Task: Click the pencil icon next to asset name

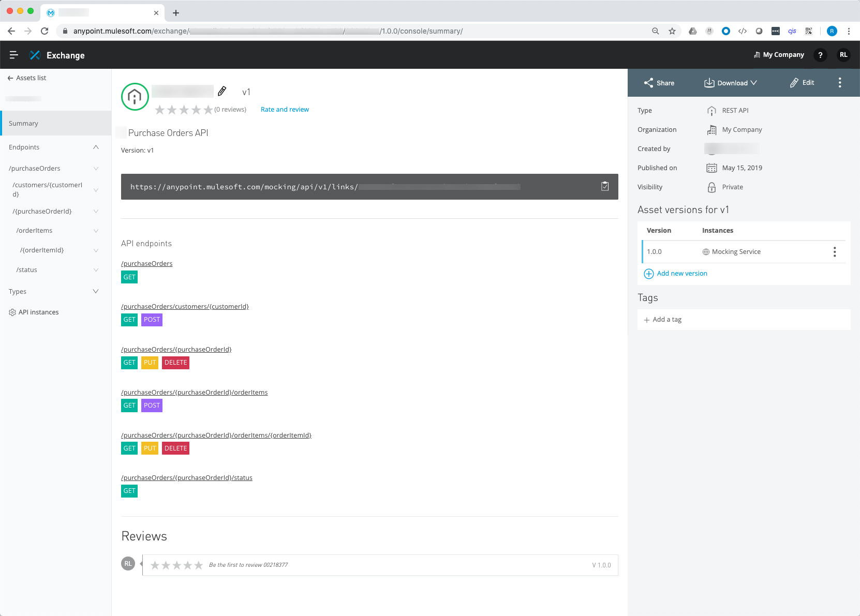Action: [222, 92]
